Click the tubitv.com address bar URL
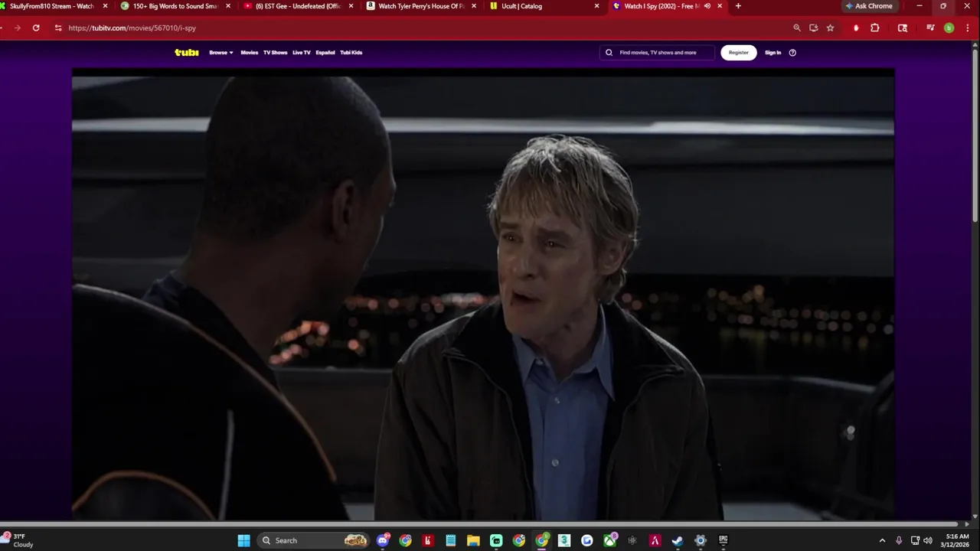 (132, 28)
